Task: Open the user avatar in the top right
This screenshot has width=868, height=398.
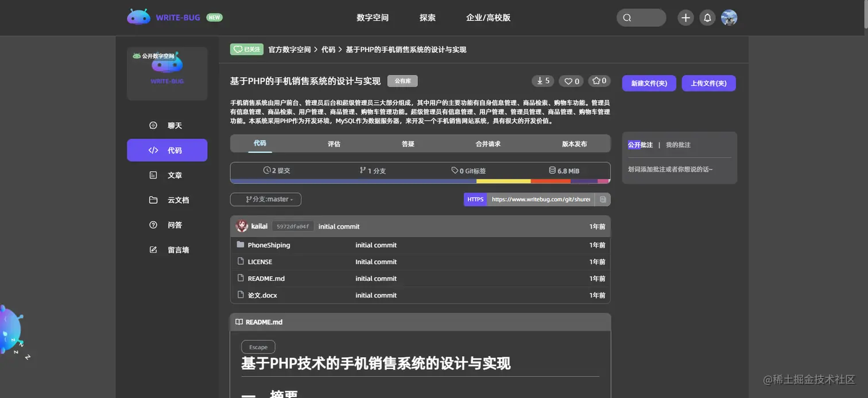Action: (x=729, y=18)
